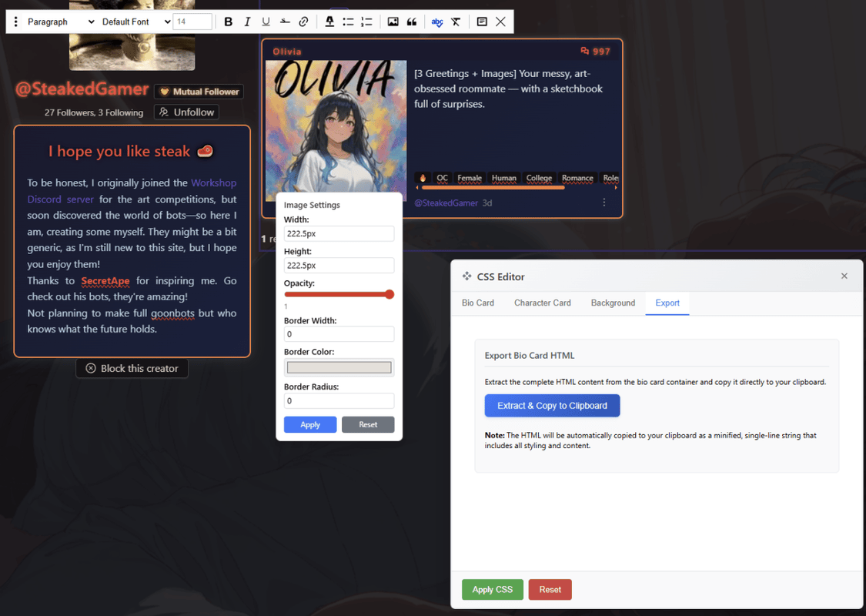Viewport: 866px width, 616px height.
Task: Click the Border Width input field
Action: [339, 334]
